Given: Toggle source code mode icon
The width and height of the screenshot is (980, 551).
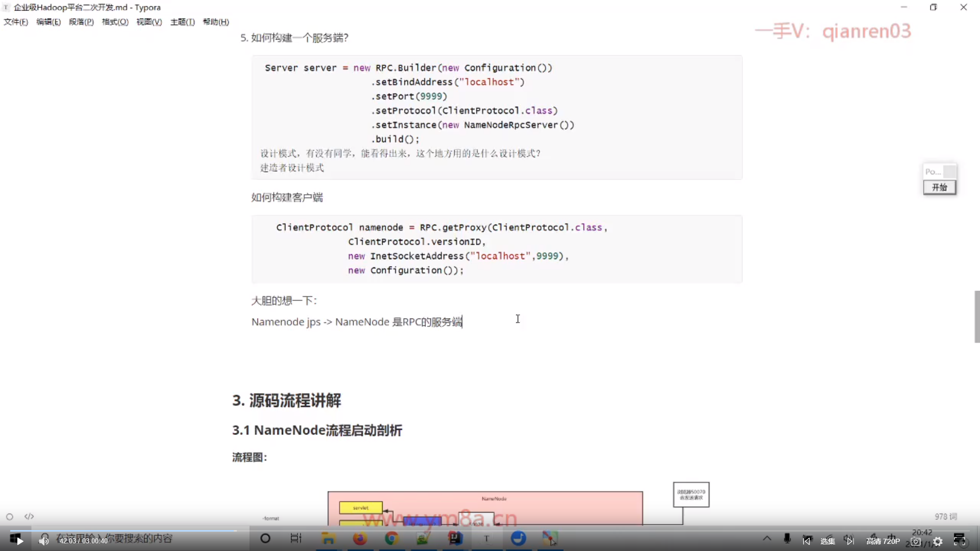Looking at the screenshot, I should pyautogui.click(x=29, y=517).
